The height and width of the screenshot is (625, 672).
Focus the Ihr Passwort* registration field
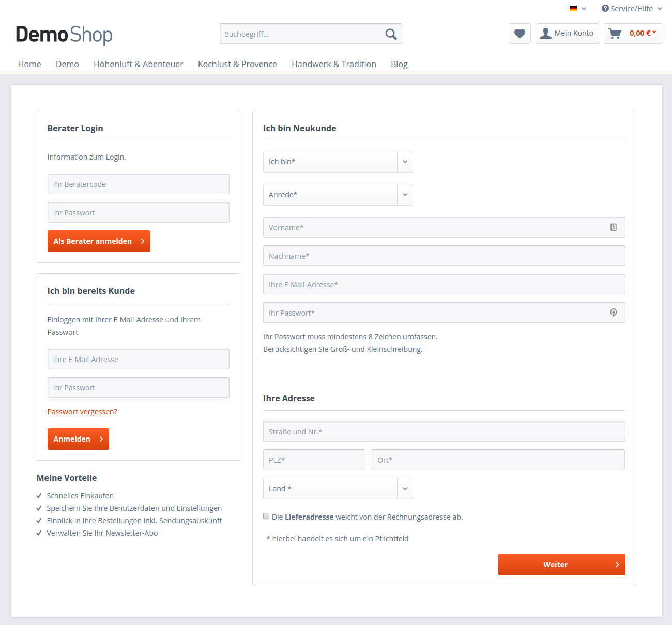[444, 312]
